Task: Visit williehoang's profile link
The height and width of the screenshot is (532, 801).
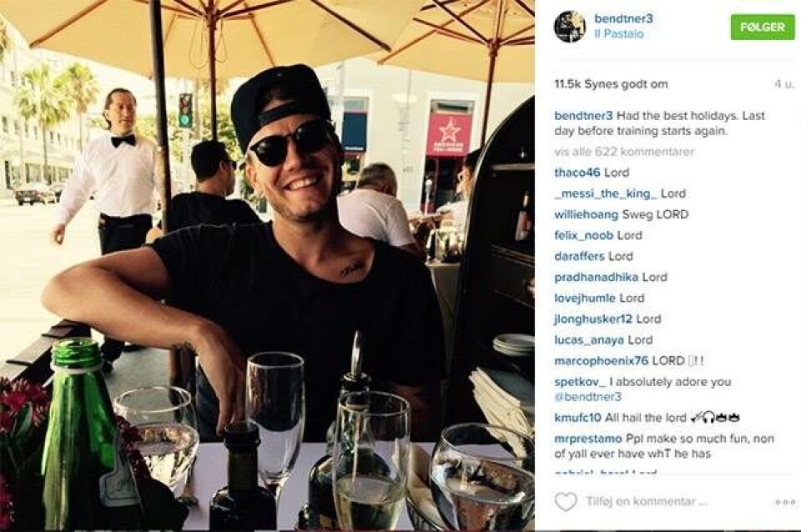Action: click(x=586, y=214)
